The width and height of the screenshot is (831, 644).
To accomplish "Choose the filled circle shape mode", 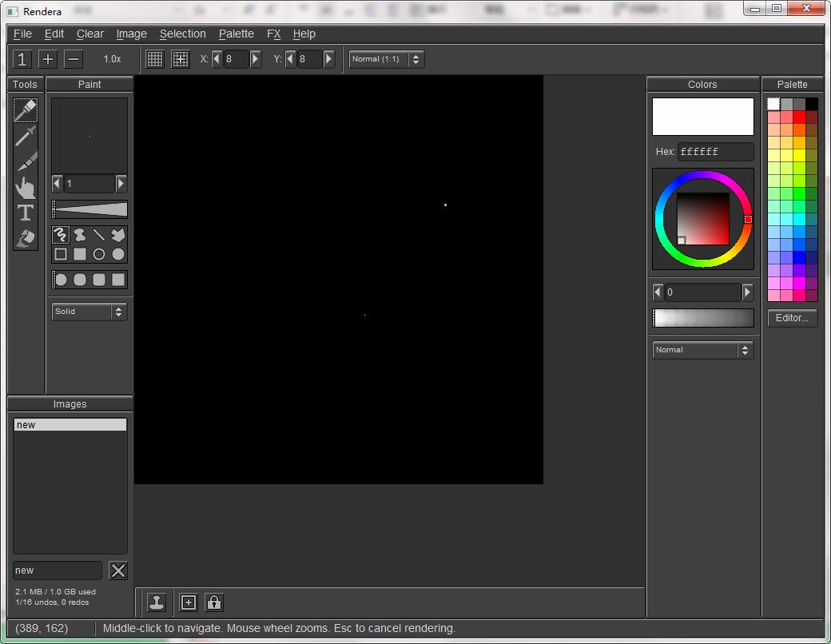I will [x=118, y=254].
